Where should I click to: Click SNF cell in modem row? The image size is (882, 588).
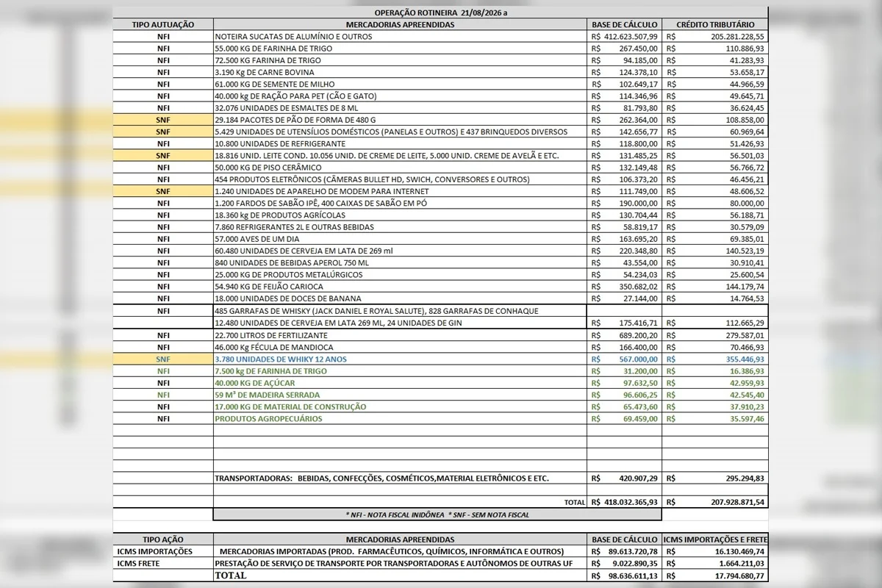pyautogui.click(x=163, y=191)
